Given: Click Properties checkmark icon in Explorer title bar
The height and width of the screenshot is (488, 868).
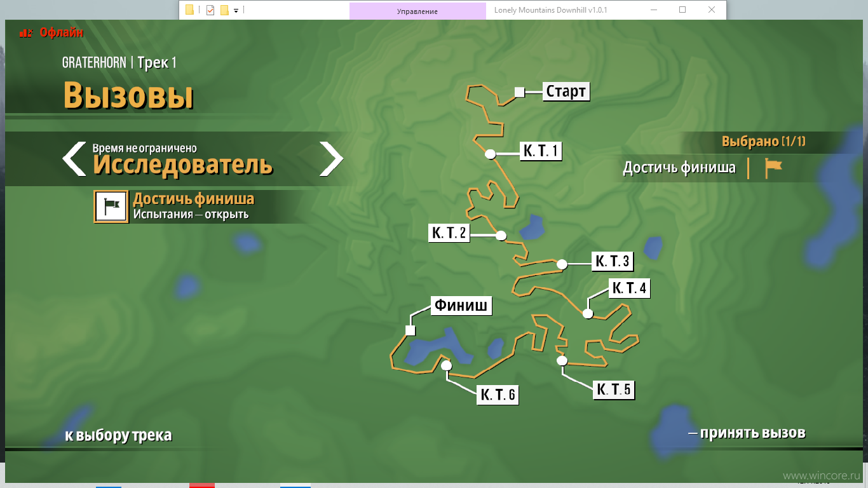Looking at the screenshot, I should pos(210,10).
